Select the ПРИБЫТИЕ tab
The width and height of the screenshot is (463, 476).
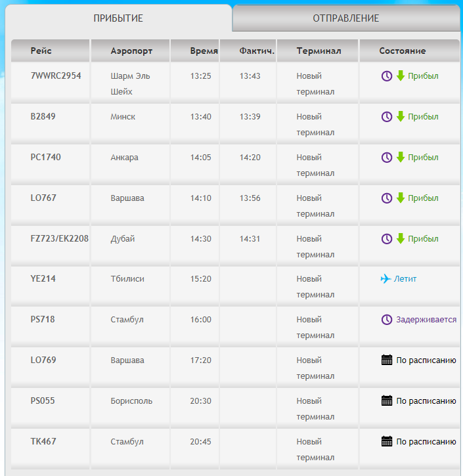(x=118, y=18)
